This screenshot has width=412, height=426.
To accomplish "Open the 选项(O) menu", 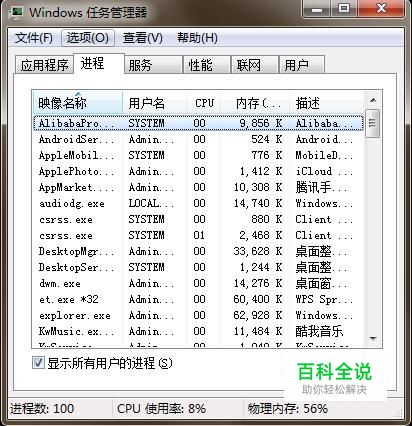I will click(88, 38).
